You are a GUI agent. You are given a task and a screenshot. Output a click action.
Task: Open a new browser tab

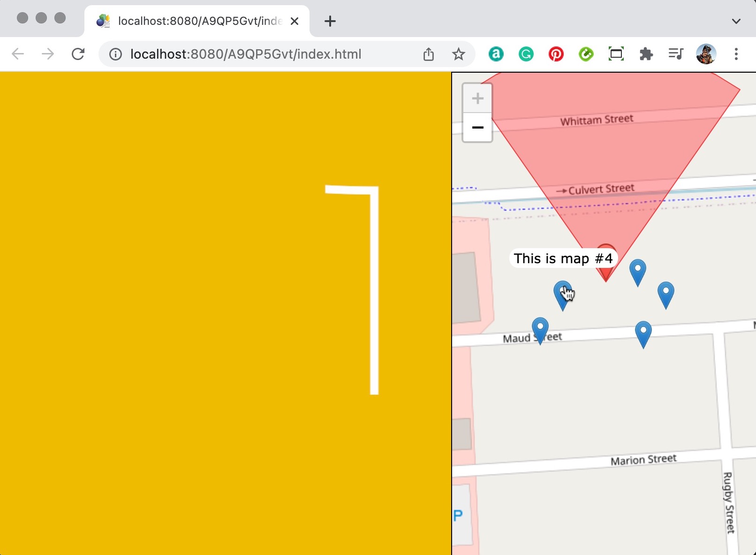[x=330, y=21]
